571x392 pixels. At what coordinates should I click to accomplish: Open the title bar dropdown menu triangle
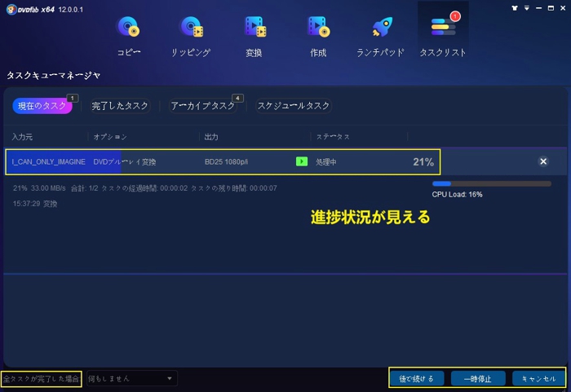527,8
